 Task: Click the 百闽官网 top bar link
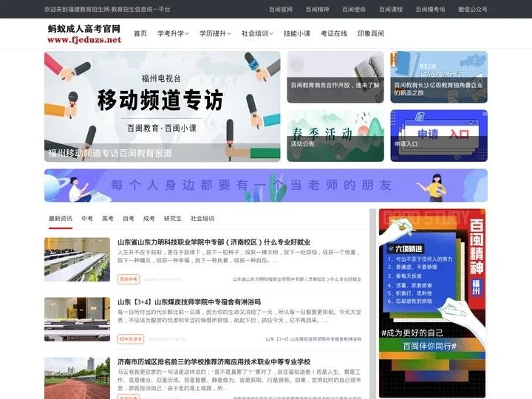(281, 9)
